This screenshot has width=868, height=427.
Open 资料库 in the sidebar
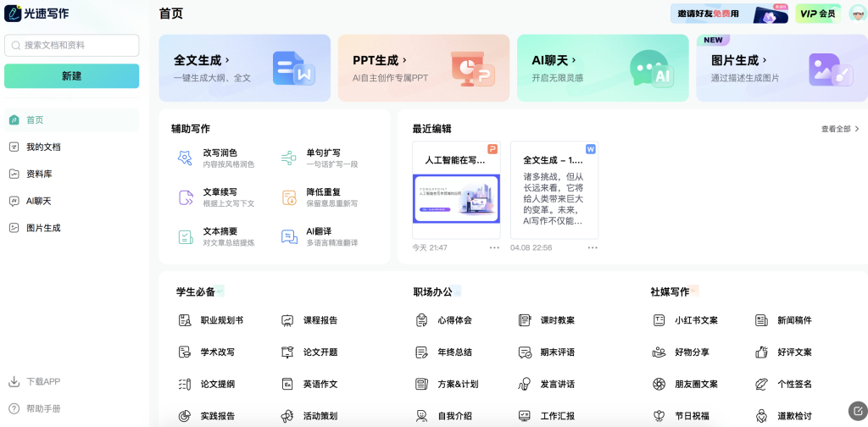[x=71, y=174]
